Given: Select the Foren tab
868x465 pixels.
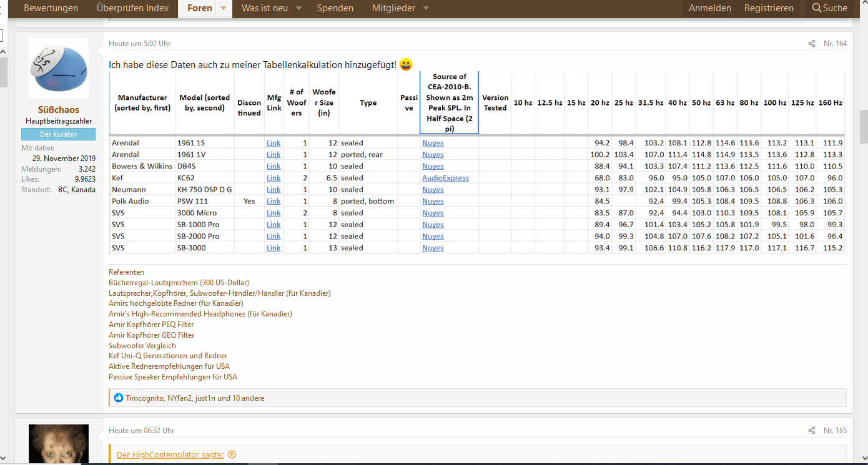Looking at the screenshot, I should [x=200, y=8].
